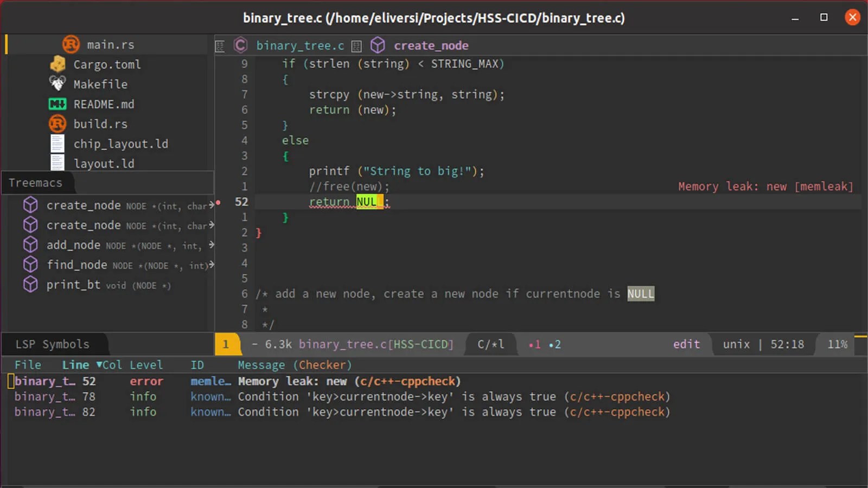Click the Markdown icon beside README.md
The height and width of the screenshot is (488, 868).
click(58, 104)
